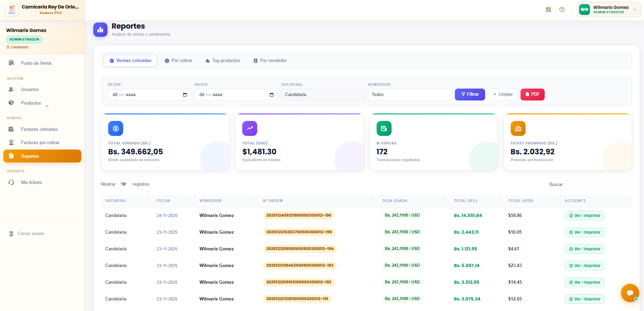Screen dimensions: 644x311
Task: Open the Hasta date calendar picker icon
Action: click(x=271, y=95)
